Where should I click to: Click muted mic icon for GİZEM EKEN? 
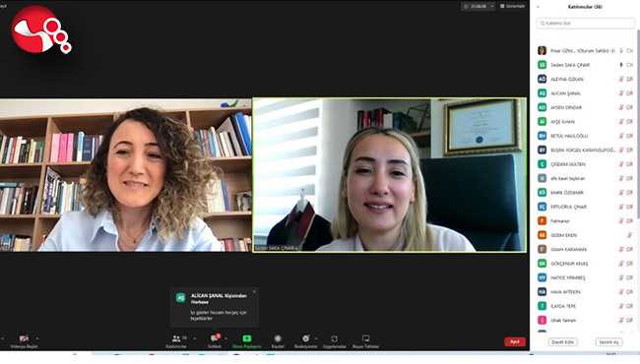click(x=629, y=235)
